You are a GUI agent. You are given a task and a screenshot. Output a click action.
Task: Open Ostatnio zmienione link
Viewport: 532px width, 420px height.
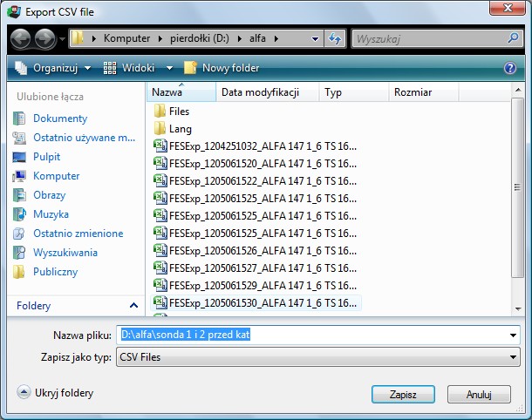pos(68,234)
